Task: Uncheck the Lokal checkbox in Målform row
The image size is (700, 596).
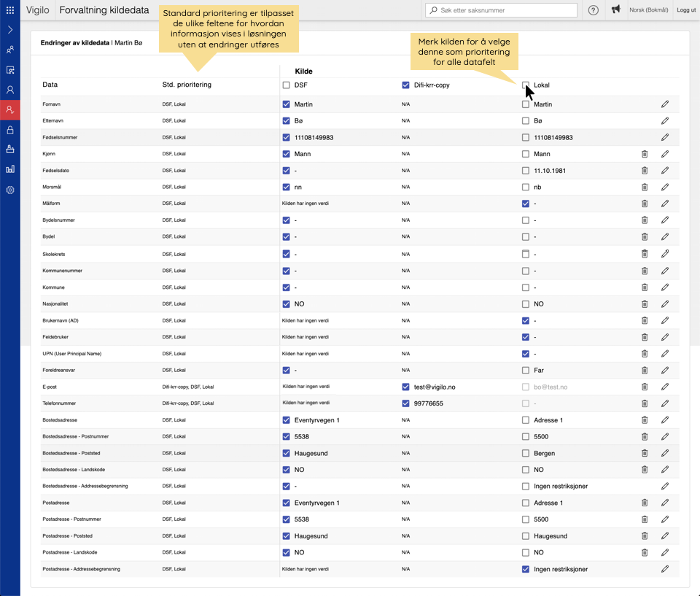Action: (526, 204)
